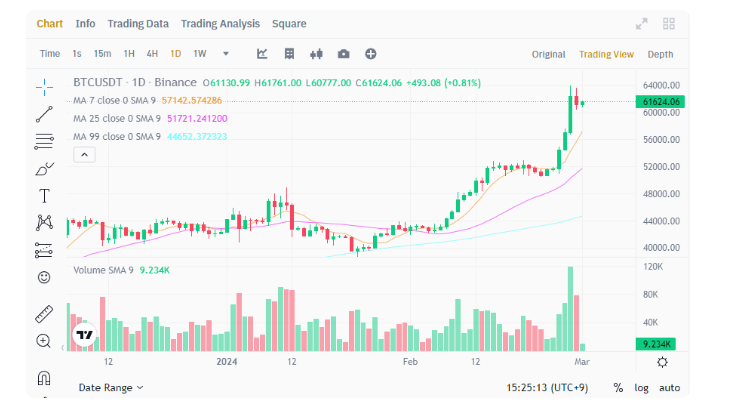Click the 61624.06 current price label
Viewport: 729px width, 416px height.
(x=660, y=101)
